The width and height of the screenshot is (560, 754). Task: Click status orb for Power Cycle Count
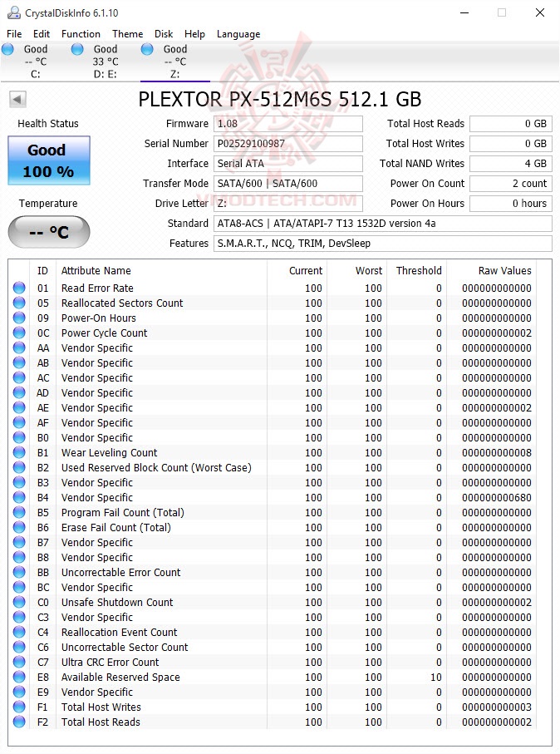19,333
